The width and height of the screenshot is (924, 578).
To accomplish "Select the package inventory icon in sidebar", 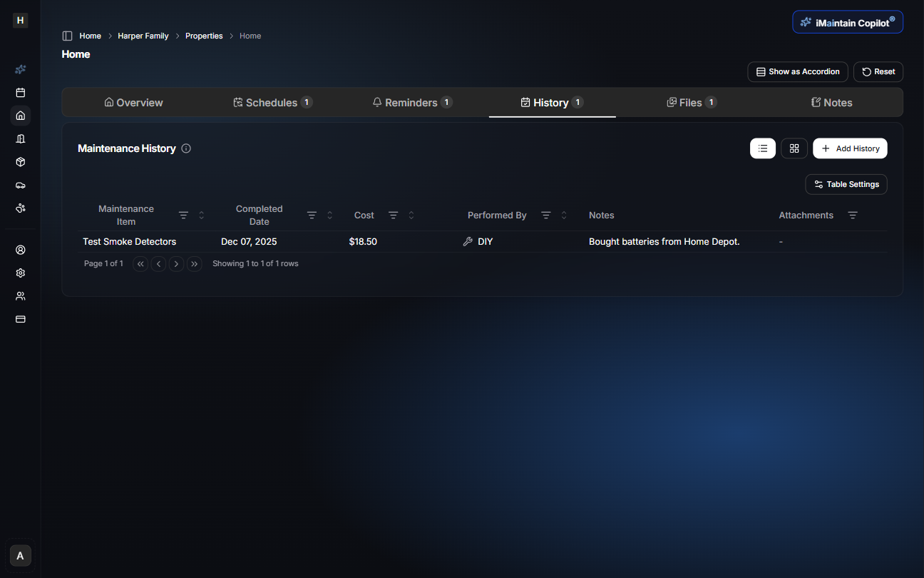I will pos(20,162).
